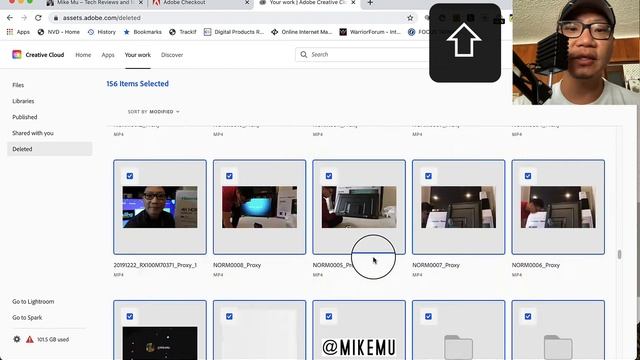Click the 156 Items Selected heading
This screenshot has width=640, height=360.
click(138, 84)
